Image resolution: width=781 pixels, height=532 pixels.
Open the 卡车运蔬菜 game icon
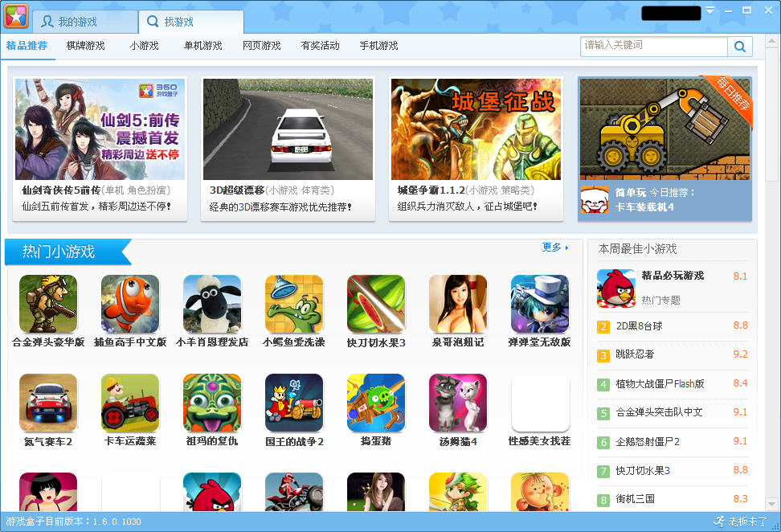click(130, 403)
